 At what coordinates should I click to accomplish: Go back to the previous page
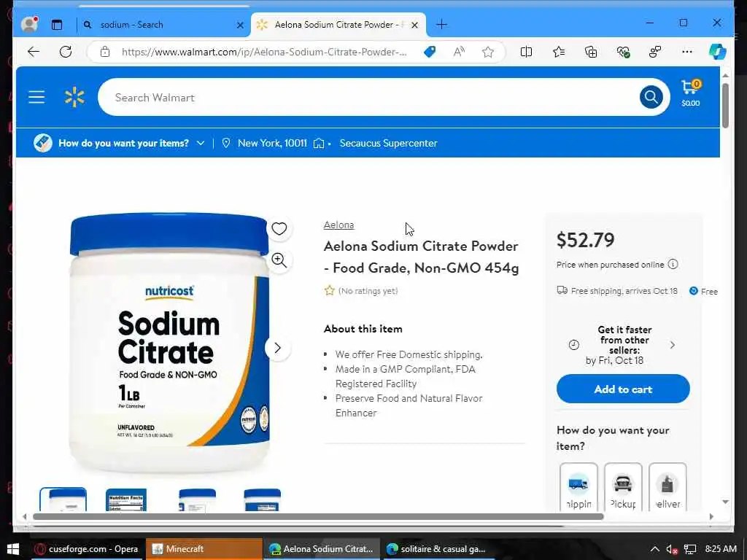34,52
